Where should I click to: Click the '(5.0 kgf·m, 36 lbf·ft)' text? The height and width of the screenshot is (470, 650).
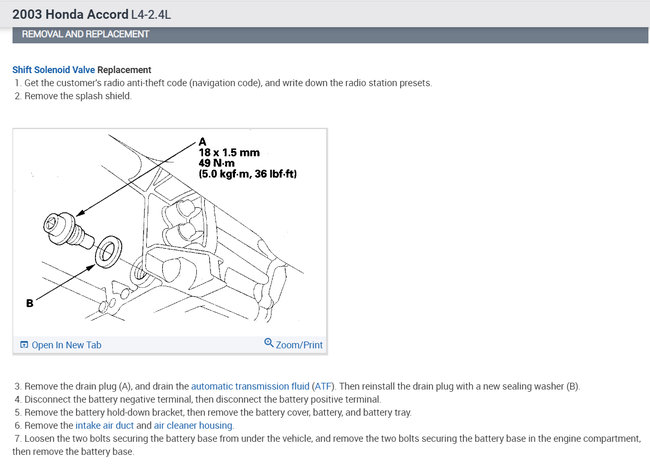[248, 174]
